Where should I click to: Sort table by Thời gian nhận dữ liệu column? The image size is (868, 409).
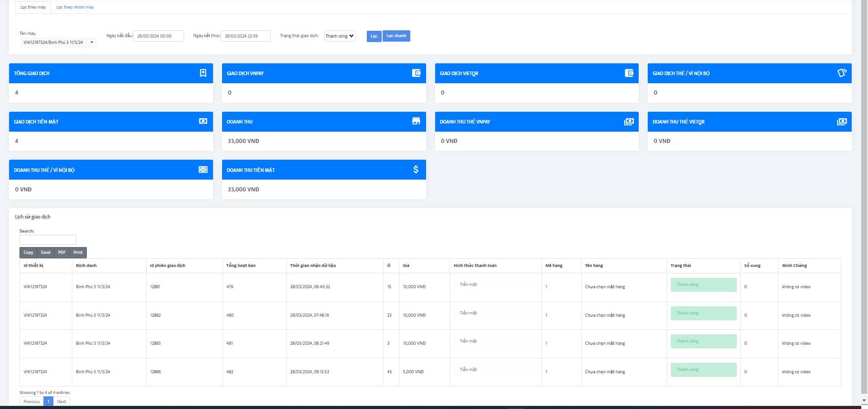313,266
